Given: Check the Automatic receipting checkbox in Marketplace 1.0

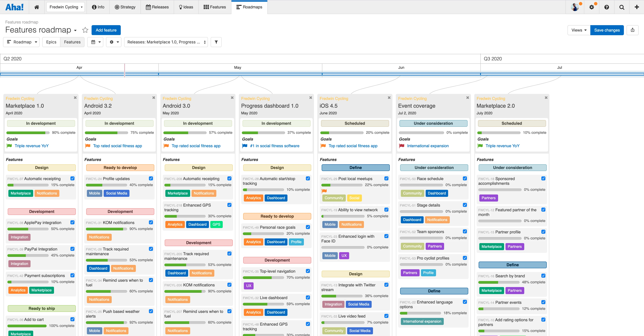Looking at the screenshot, I should 72,179.
